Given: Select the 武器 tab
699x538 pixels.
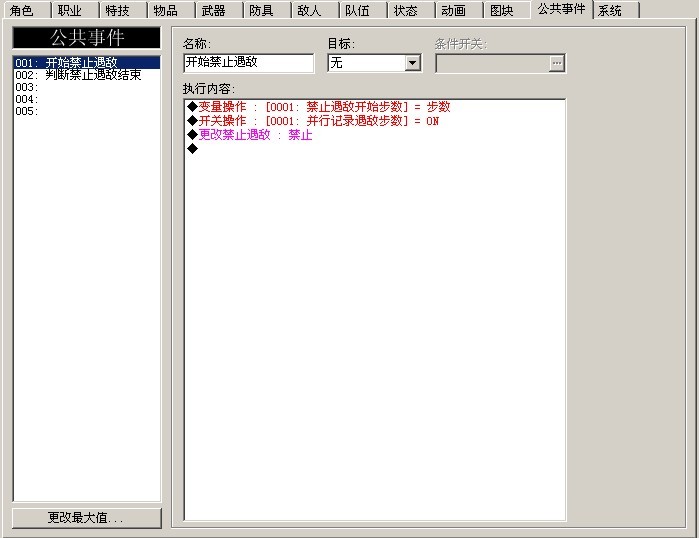Looking at the screenshot, I should pyautogui.click(x=219, y=10).
